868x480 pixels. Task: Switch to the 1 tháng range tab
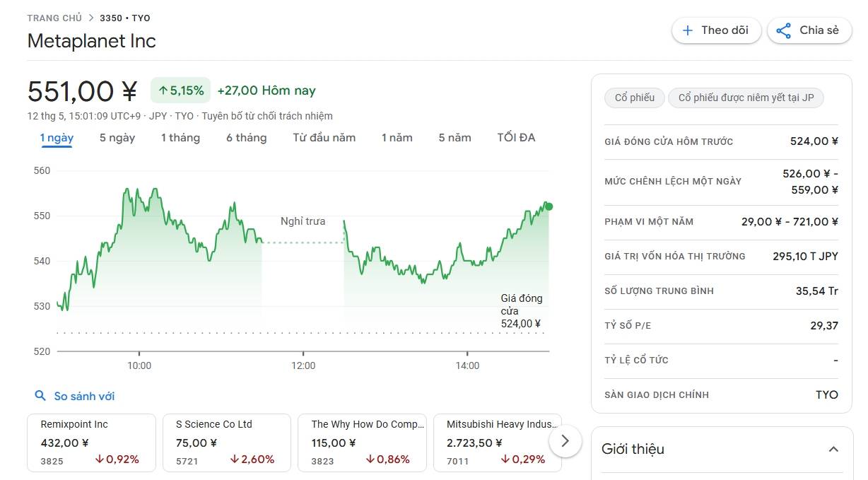pyautogui.click(x=180, y=138)
